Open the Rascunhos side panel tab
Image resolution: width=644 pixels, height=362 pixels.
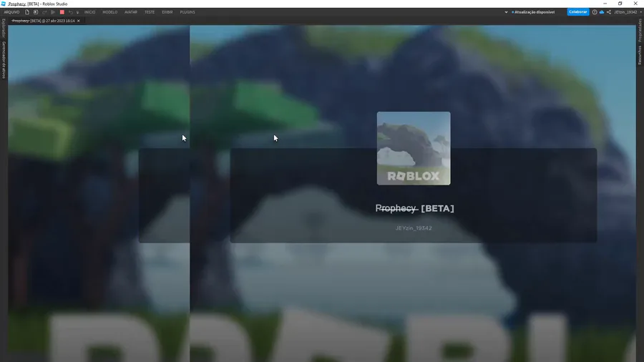[640, 54]
